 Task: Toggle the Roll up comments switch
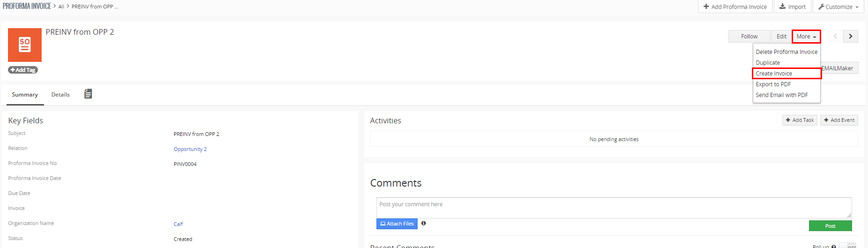[x=847, y=246]
